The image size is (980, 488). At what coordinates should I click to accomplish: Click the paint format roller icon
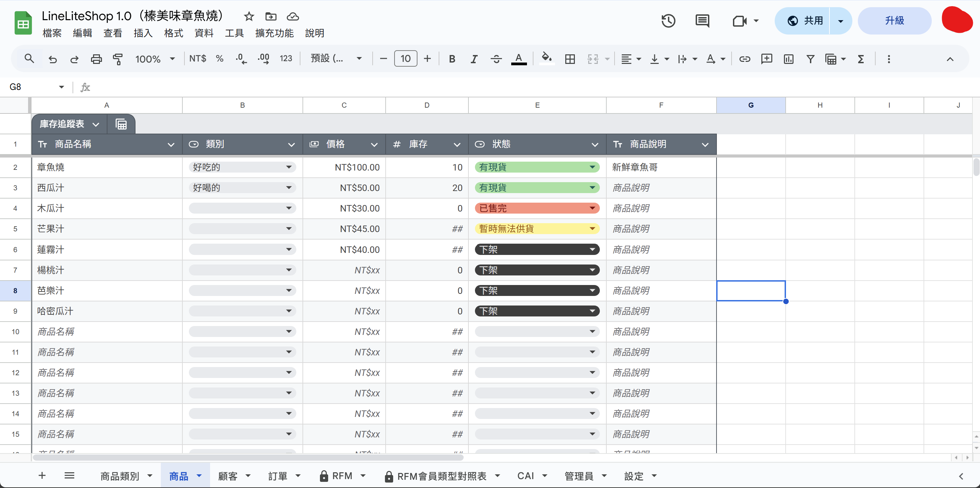(118, 59)
